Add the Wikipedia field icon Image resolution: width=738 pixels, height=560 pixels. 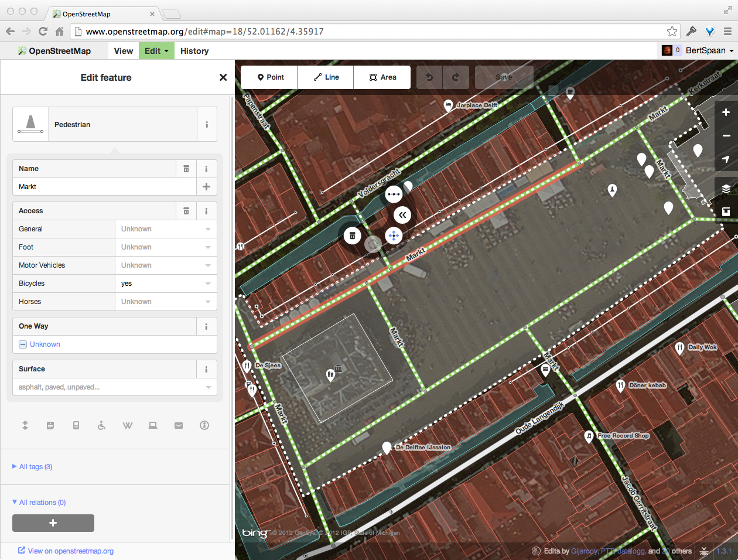(127, 425)
